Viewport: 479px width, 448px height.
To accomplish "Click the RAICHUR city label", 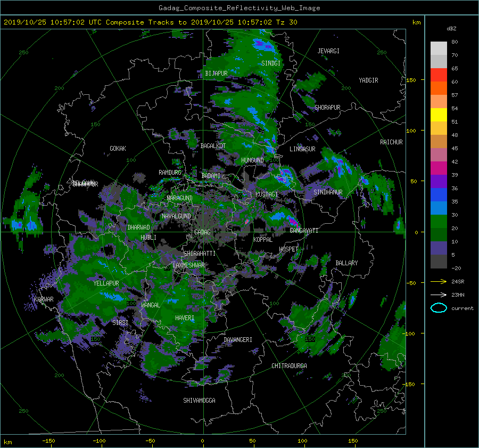I will tap(391, 142).
